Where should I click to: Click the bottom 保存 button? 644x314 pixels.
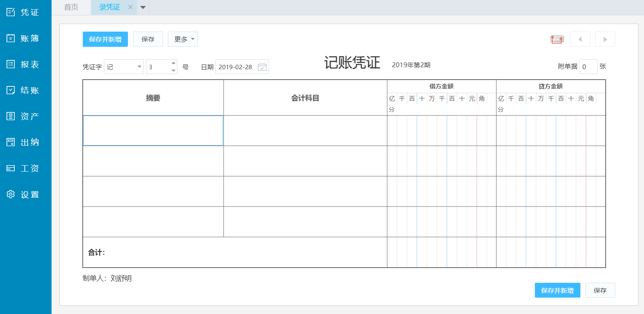pyautogui.click(x=600, y=290)
